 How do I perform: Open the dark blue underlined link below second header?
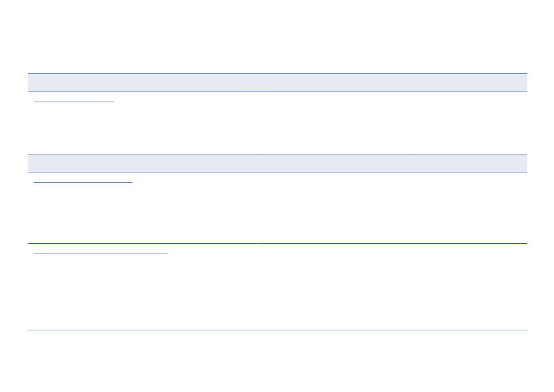[x=83, y=182]
